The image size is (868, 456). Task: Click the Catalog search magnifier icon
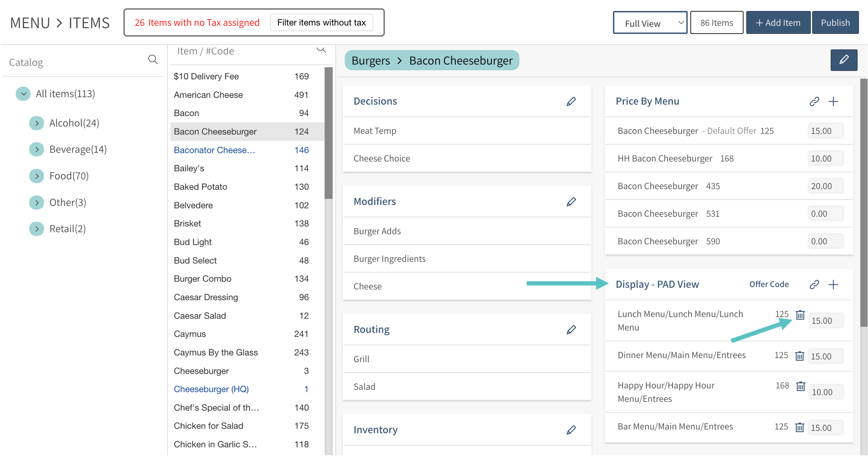[x=153, y=60]
